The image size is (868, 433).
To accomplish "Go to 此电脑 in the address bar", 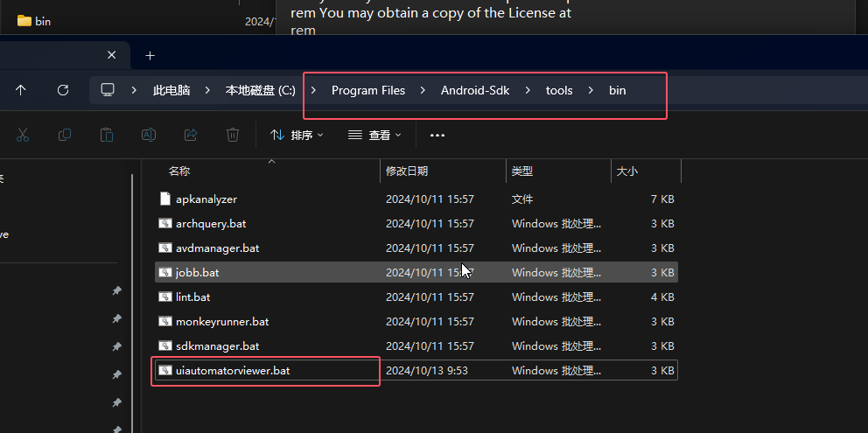I will [x=171, y=90].
